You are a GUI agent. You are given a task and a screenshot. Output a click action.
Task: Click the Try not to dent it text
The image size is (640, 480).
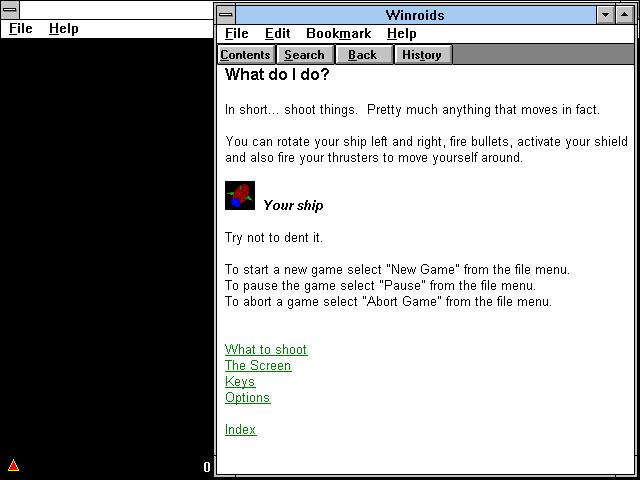(274, 238)
